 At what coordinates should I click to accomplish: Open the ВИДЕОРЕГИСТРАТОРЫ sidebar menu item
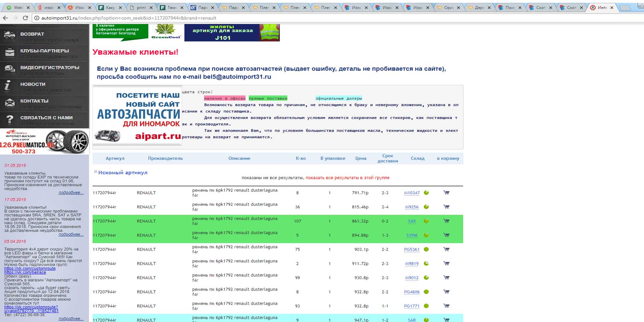click(x=44, y=70)
